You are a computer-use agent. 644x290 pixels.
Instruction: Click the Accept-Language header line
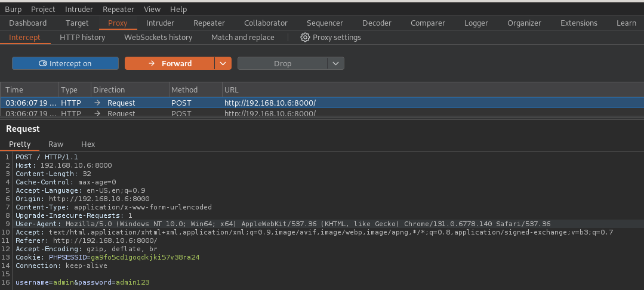click(81, 190)
